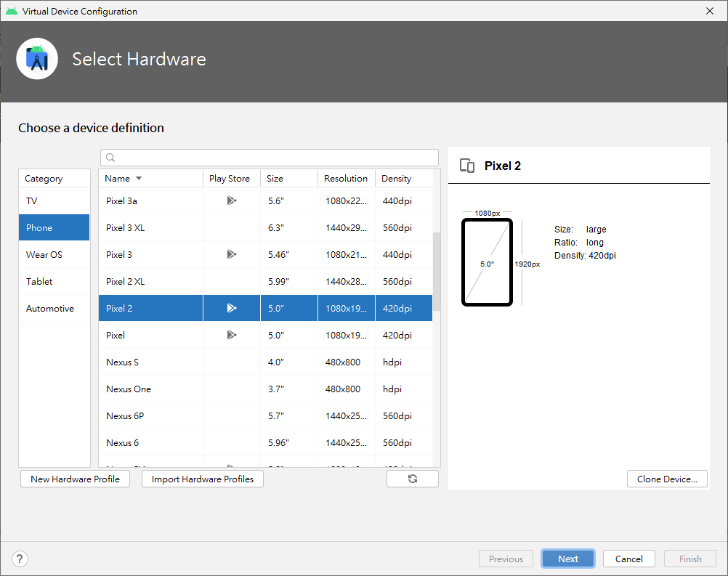Viewport: 728px width, 576px height.
Task: Sort by the Size column header
Action: [x=288, y=178]
